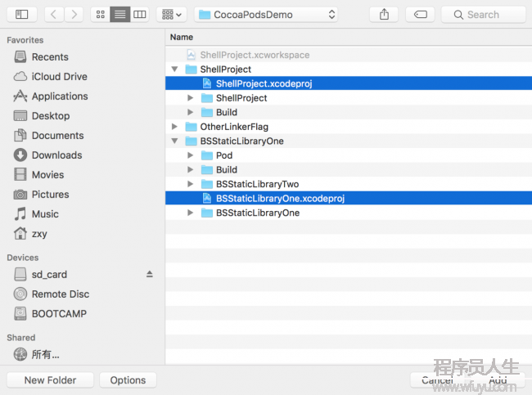Expand the nested BSStaticLibraryOne subfolder
The width and height of the screenshot is (532, 395).
click(x=191, y=213)
